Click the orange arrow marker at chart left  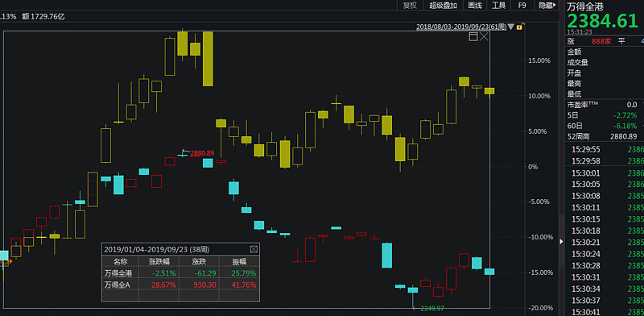[x=11, y=261]
